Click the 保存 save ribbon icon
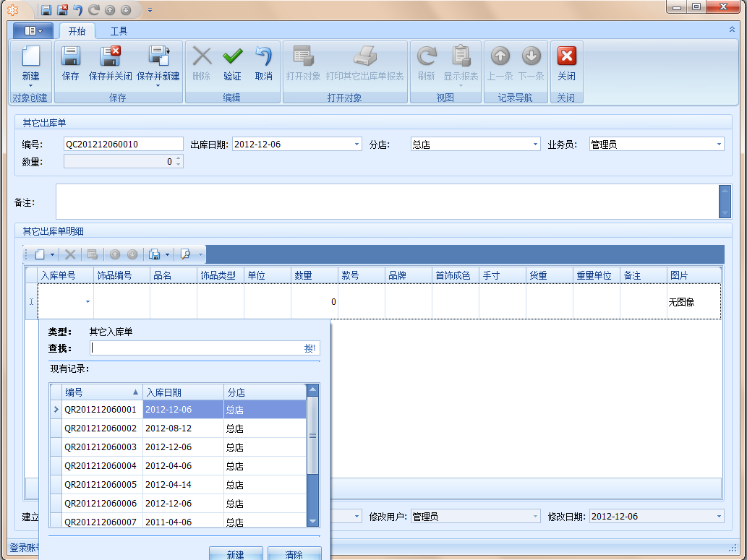The width and height of the screenshot is (747, 560). pos(71,56)
